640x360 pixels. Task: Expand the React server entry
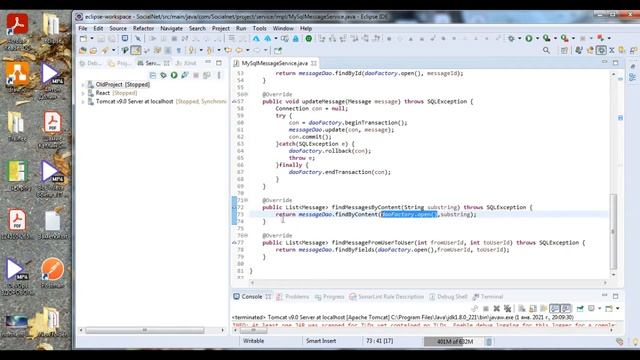coord(83,93)
